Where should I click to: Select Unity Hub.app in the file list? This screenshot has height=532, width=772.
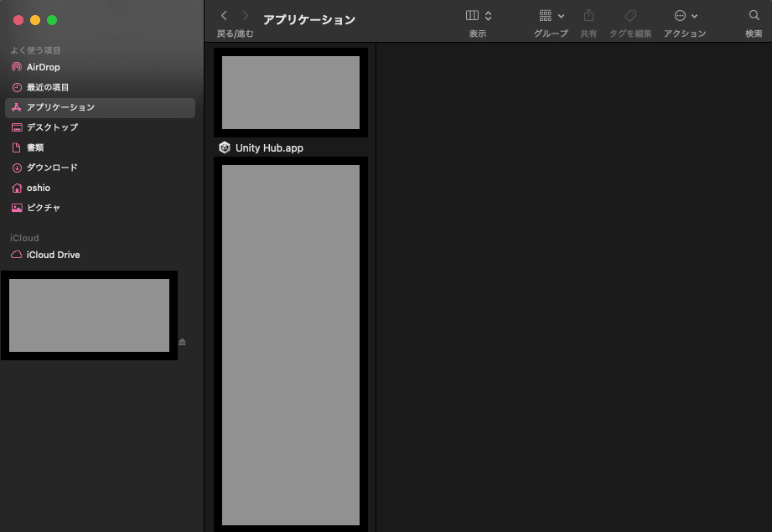(x=291, y=147)
